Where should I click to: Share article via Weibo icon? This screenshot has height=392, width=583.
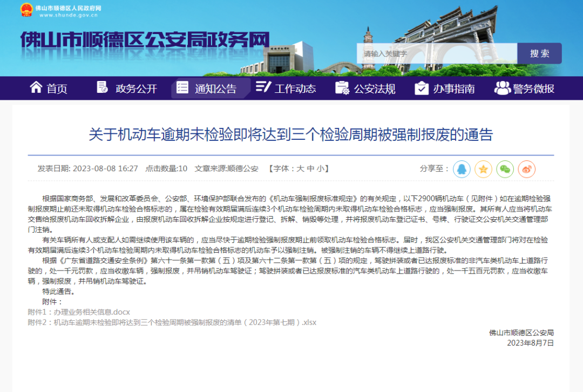pos(526,169)
